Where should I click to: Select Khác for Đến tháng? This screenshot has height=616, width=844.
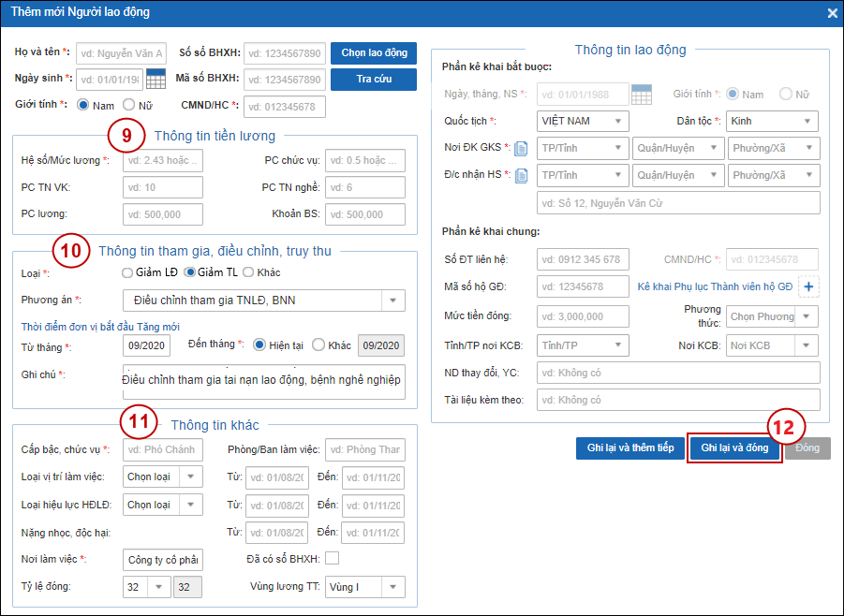(318, 345)
